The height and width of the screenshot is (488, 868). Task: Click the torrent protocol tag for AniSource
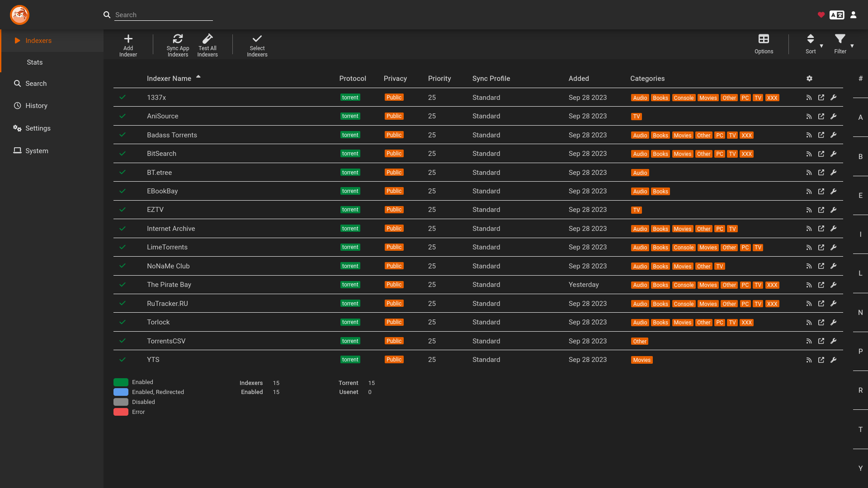[350, 116]
